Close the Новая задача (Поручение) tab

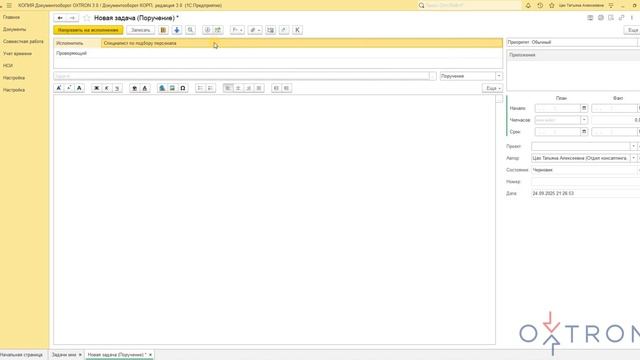[150, 355]
